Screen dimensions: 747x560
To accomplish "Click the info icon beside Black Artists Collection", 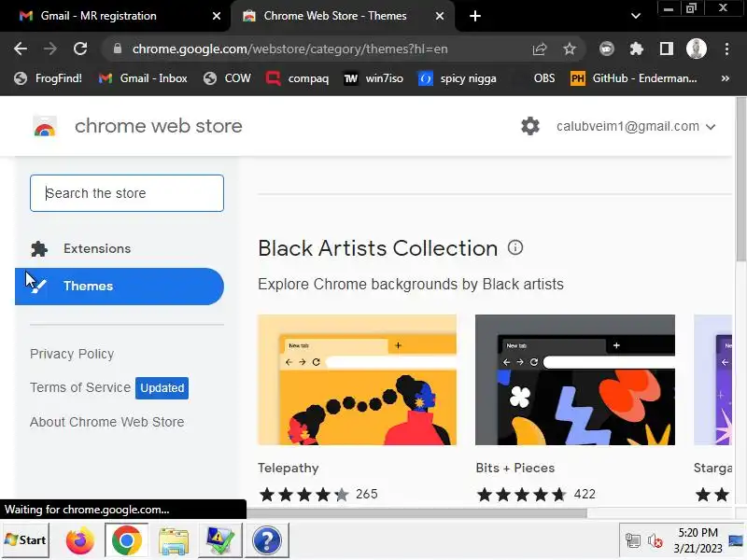I will pyautogui.click(x=515, y=247).
